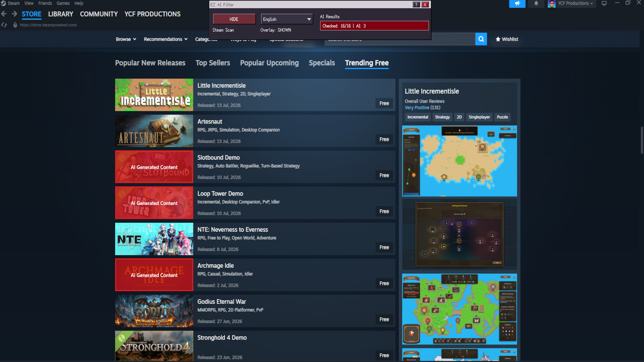This screenshot has width=644, height=362.
Task: Click the 2D tag in preview panel
Action: pyautogui.click(x=459, y=117)
